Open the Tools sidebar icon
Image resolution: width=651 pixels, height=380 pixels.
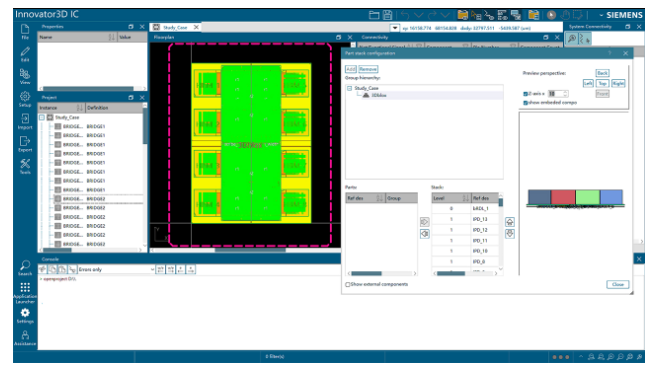tap(25, 167)
